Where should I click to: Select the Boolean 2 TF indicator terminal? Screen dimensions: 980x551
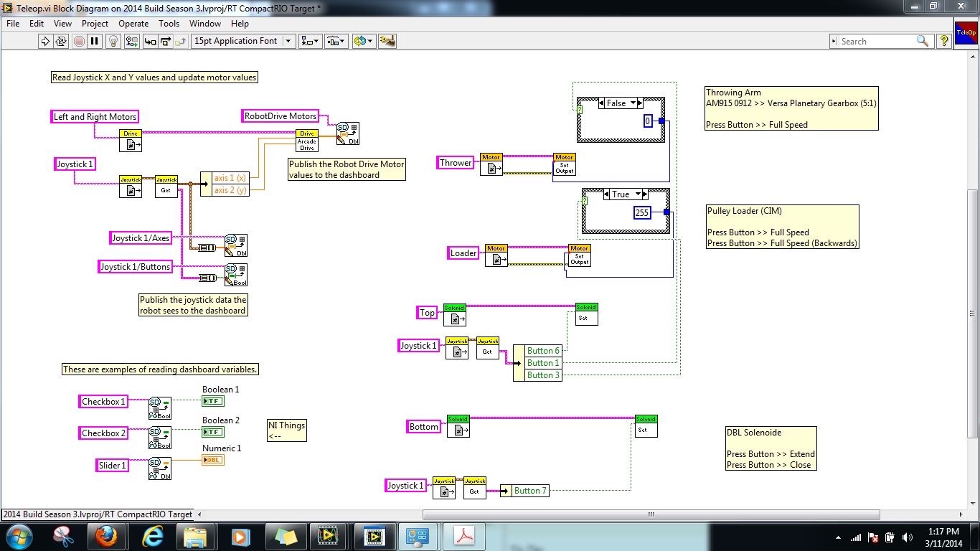213,432
